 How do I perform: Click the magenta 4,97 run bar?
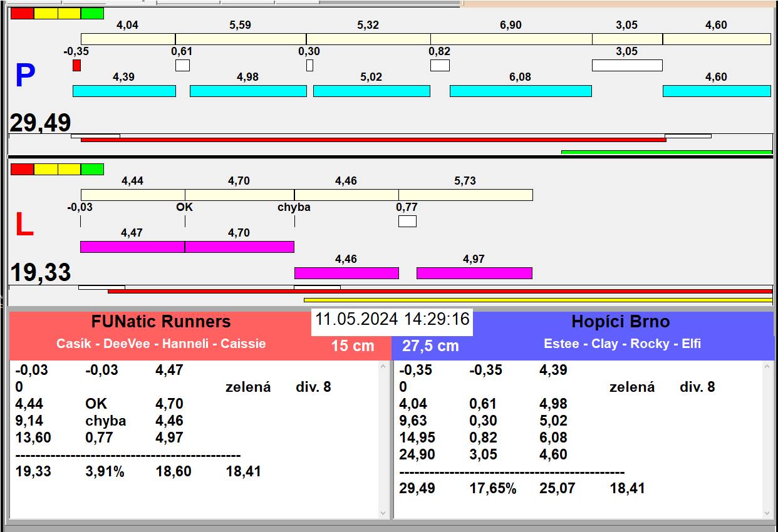(x=474, y=273)
